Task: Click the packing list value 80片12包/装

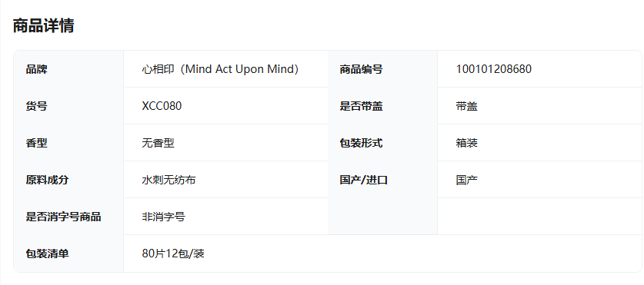Action: [173, 254]
